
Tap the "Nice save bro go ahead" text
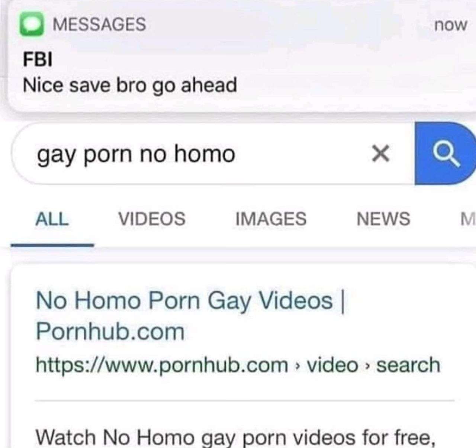pos(130,85)
